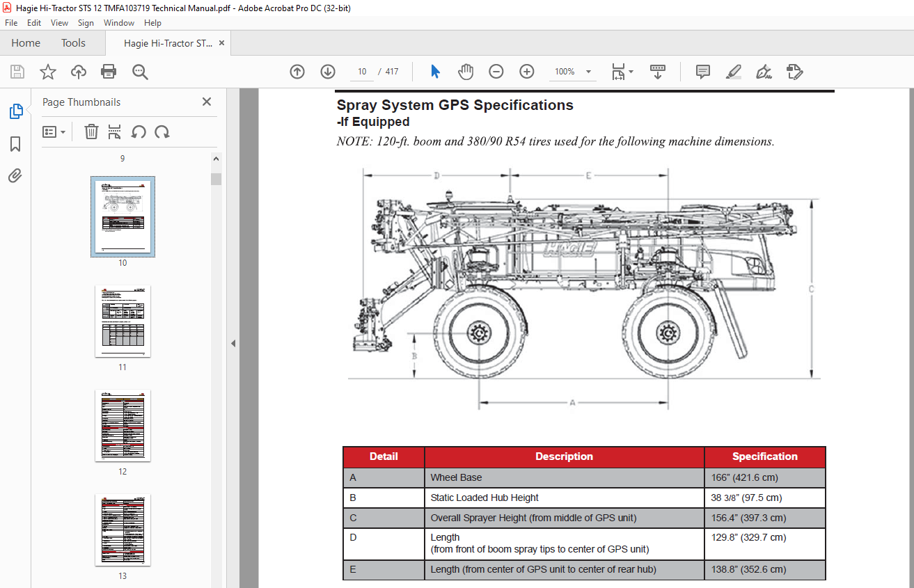This screenshot has width=914, height=588.
Task: Switch to the Tools tab
Action: click(x=73, y=42)
